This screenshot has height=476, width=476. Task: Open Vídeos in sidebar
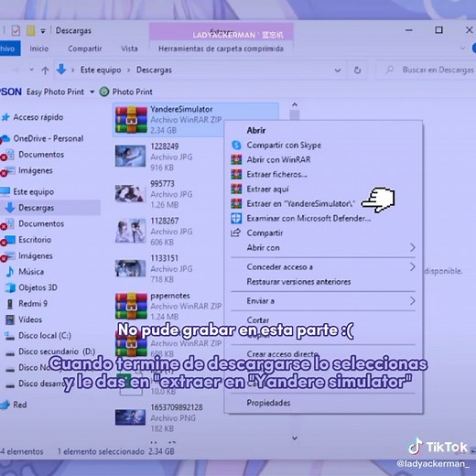click(x=30, y=319)
